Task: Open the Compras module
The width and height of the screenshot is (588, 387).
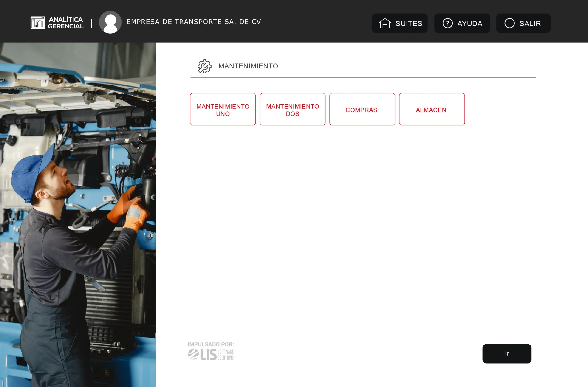Action: pos(362,109)
